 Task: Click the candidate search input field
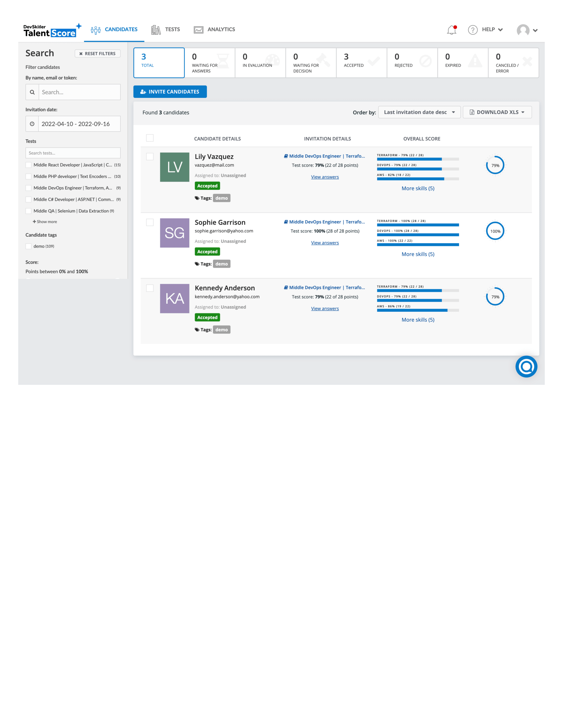[79, 92]
